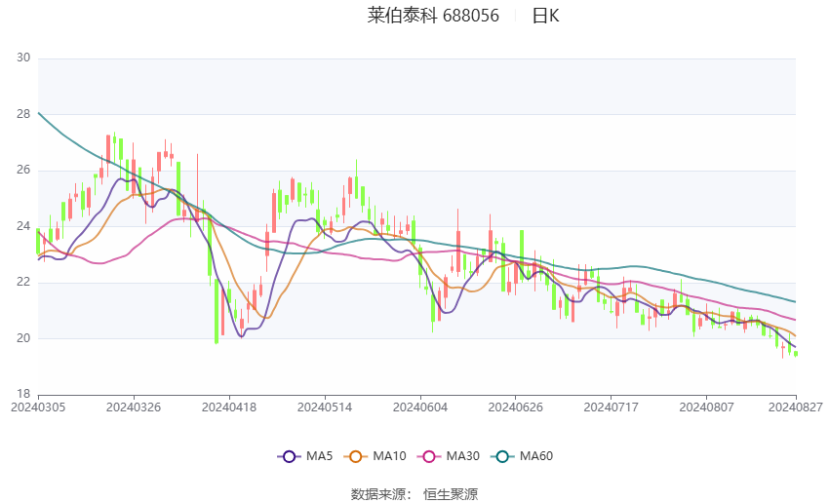Click the 20240717 x-axis date label

(x=612, y=407)
